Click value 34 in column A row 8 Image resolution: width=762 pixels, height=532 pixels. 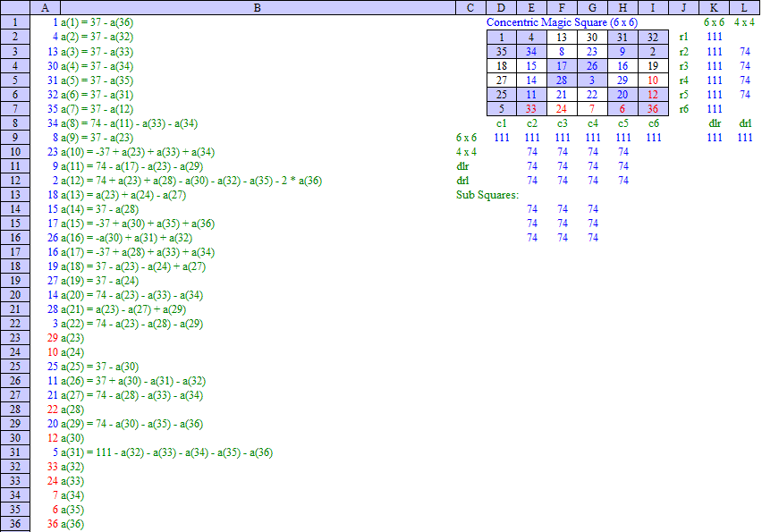coord(53,123)
